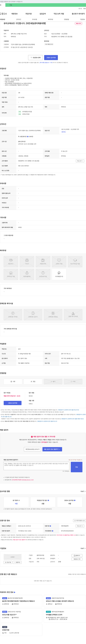Click the 거짓구인광고 신고 button
The height and width of the screenshot is (644, 86).
(79, 520)
